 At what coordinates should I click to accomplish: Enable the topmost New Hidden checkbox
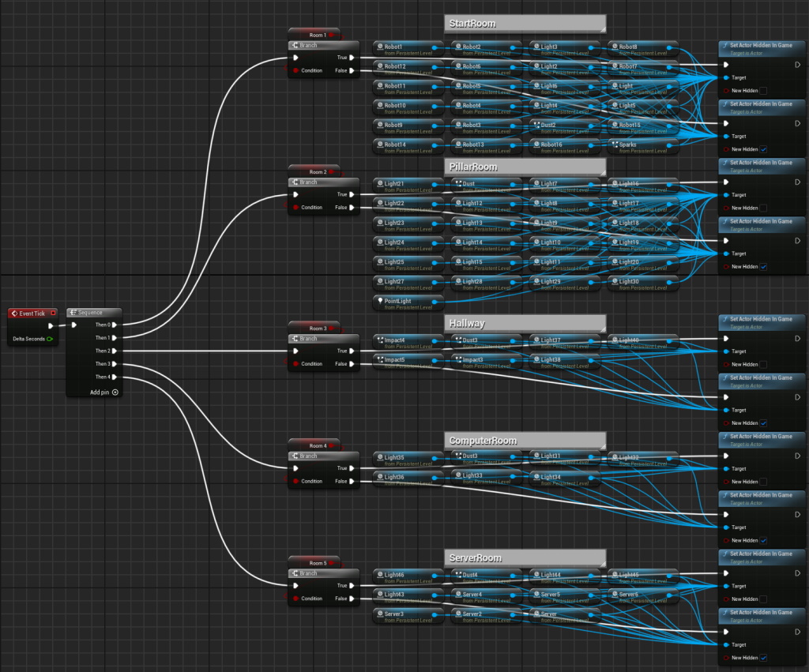[763, 91]
